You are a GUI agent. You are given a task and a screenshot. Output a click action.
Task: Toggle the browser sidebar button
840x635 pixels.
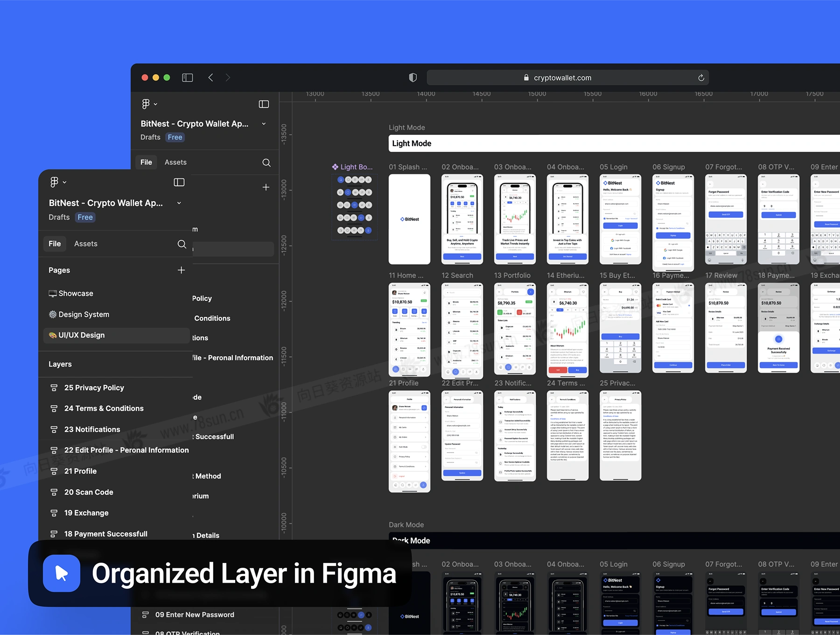click(188, 78)
